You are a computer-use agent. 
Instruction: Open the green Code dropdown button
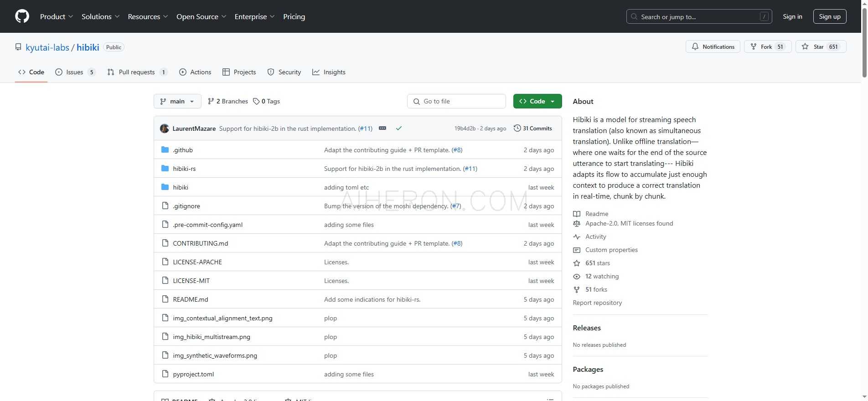pos(537,101)
